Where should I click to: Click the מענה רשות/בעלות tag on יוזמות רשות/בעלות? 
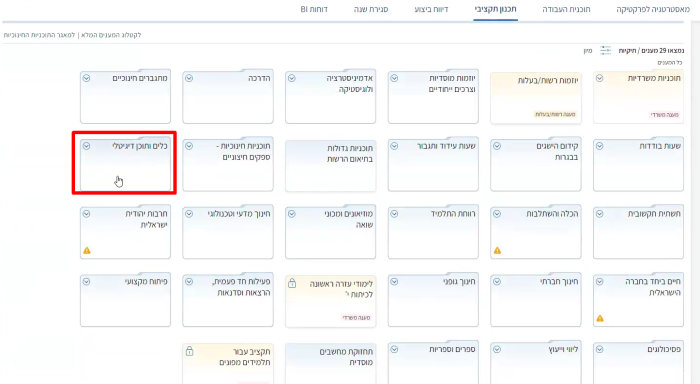pos(555,115)
